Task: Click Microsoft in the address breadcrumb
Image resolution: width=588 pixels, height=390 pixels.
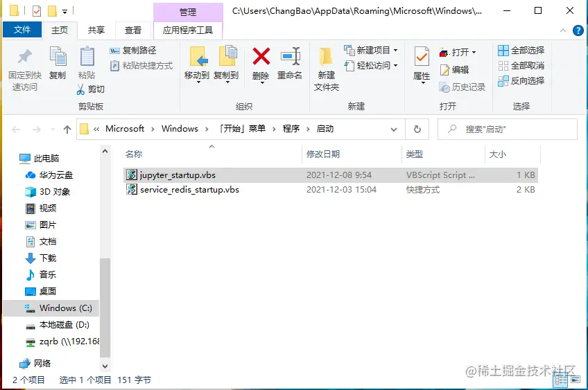Action: (125, 129)
